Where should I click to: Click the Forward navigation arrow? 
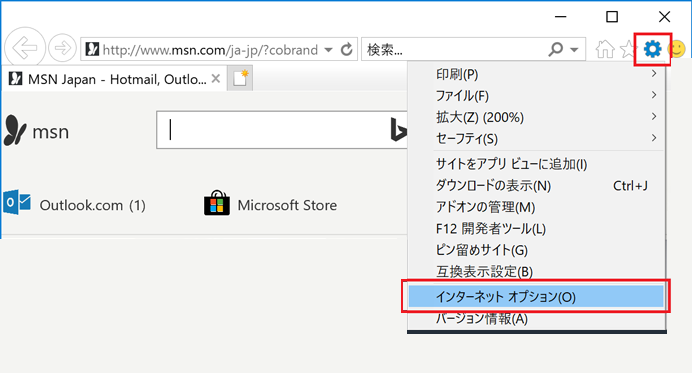point(62,48)
